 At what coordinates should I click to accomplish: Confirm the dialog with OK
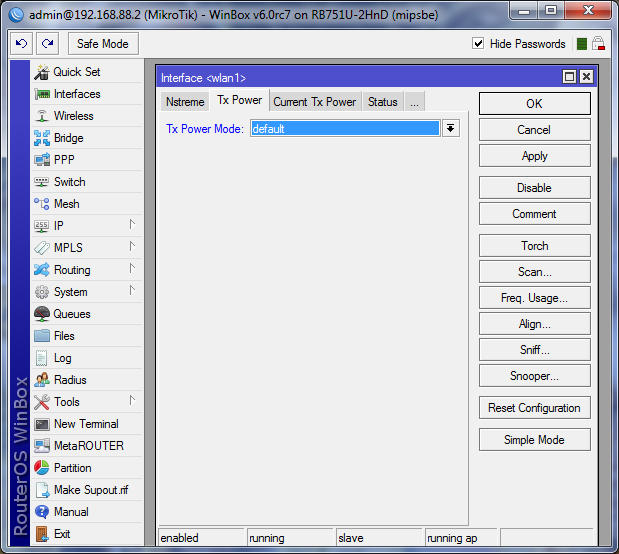point(535,103)
